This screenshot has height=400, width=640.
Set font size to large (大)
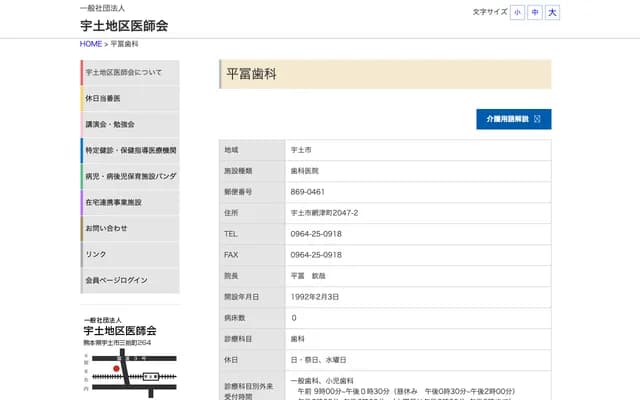553,12
